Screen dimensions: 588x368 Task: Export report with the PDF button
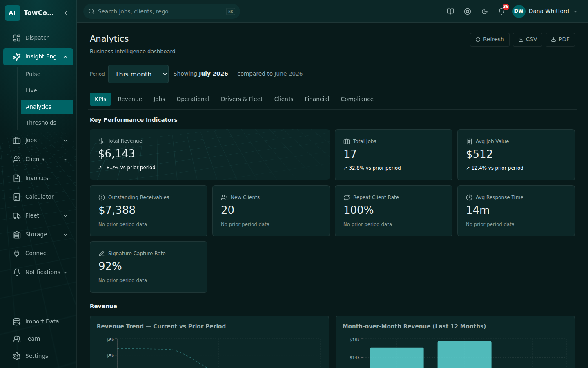click(560, 40)
